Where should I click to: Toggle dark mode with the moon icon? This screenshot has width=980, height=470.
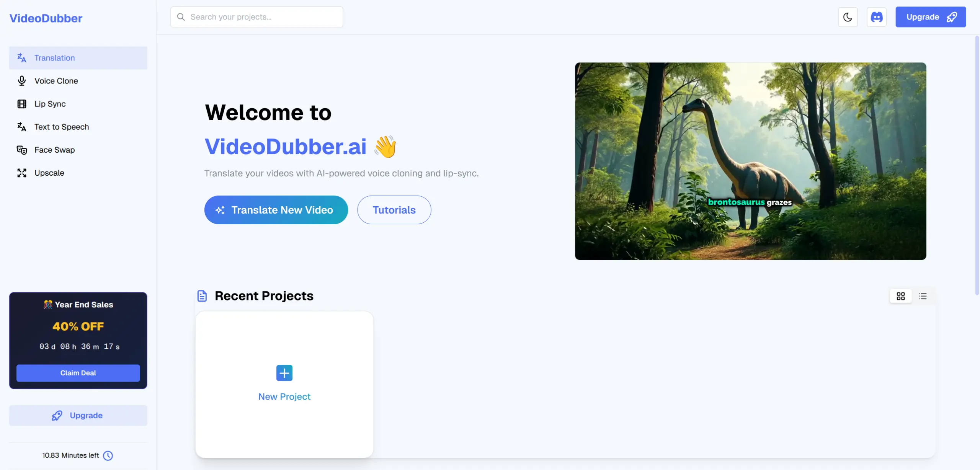click(x=848, y=17)
